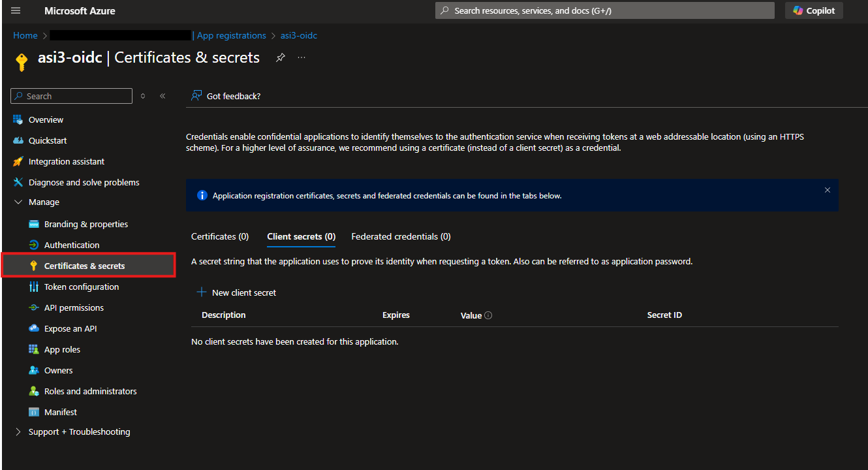Click the Copilot button
Screen dimensions: 868x470
tap(814, 10)
